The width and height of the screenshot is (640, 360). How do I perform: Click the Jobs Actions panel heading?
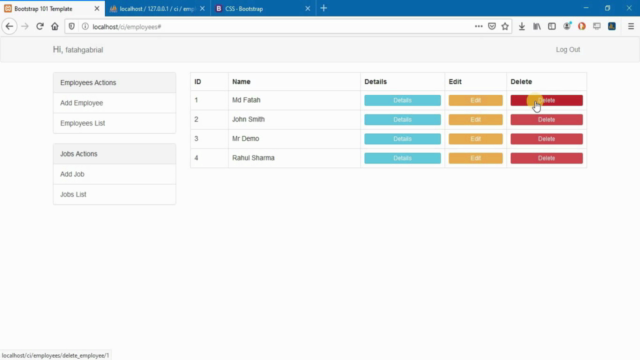114,154
